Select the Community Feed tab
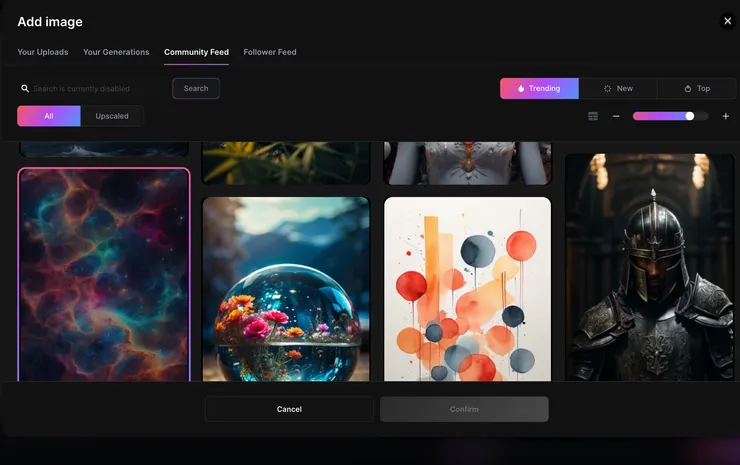 pyautogui.click(x=196, y=52)
